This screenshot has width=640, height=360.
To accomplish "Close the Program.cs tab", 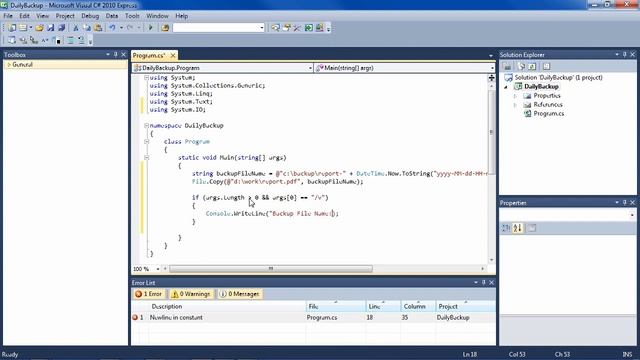I will (173, 55).
